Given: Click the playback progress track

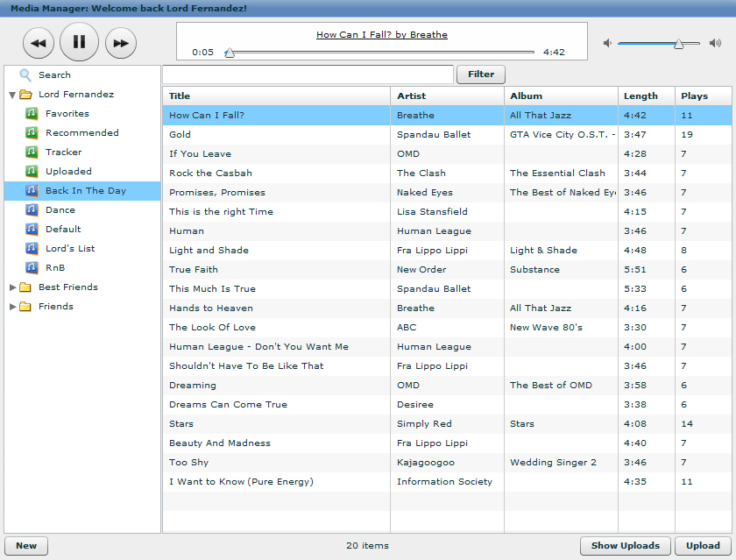Looking at the screenshot, I should (x=381, y=52).
